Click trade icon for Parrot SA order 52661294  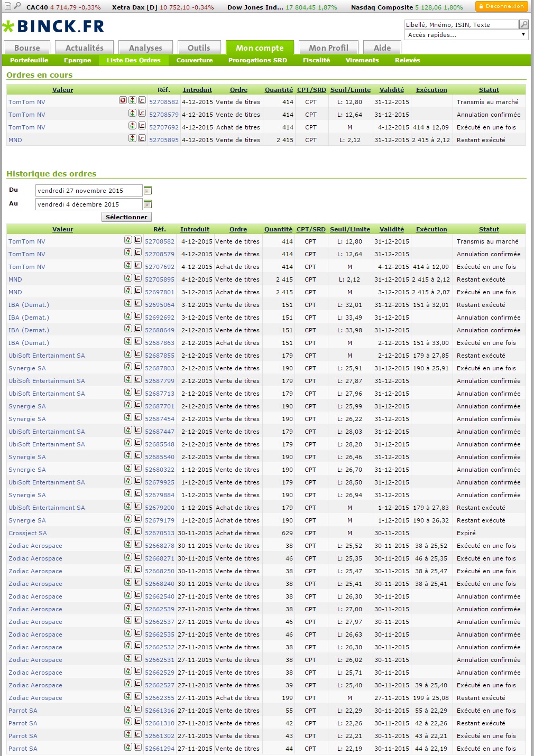point(128,747)
